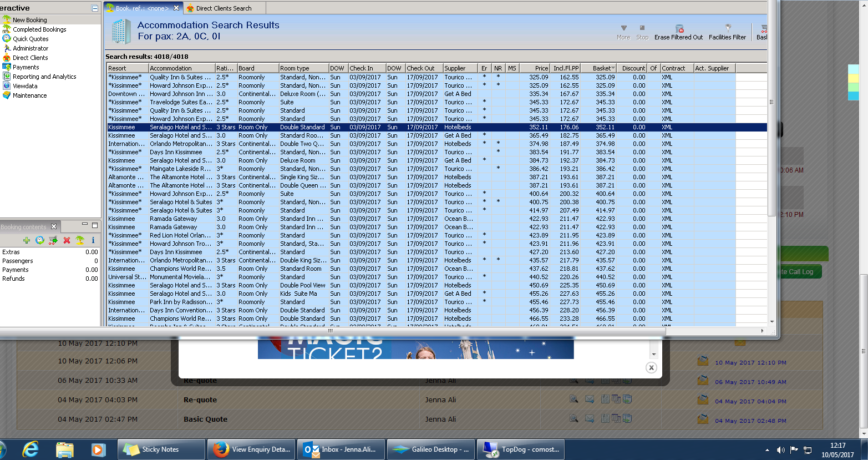Open Reporting and Analytics

44,77
